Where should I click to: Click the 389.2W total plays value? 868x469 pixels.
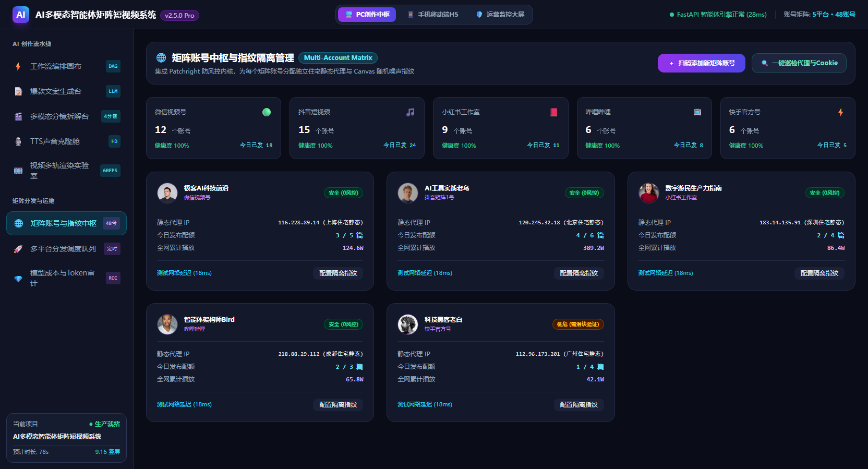(594, 248)
